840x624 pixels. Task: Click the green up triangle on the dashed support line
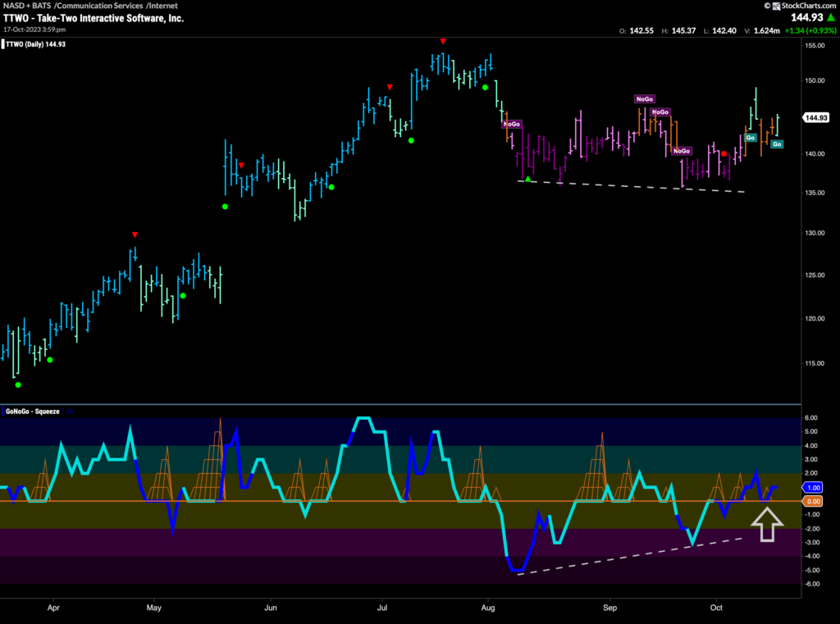529,179
